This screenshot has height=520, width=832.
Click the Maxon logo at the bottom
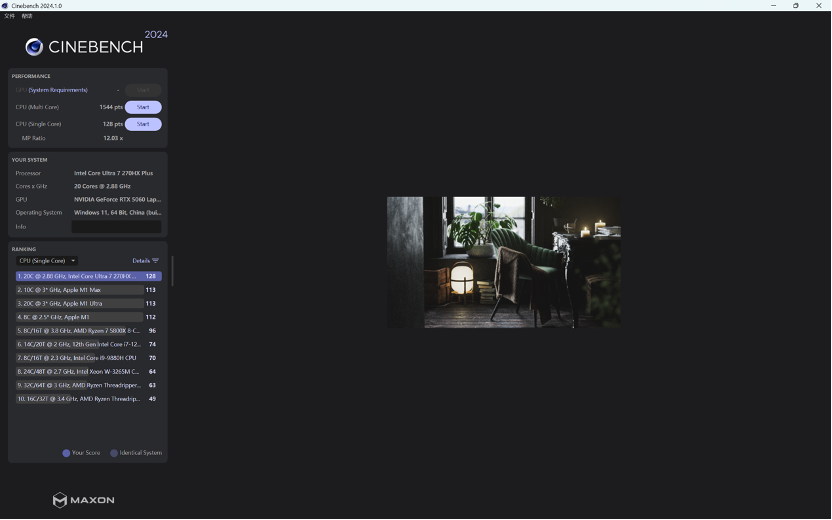pyautogui.click(x=83, y=500)
